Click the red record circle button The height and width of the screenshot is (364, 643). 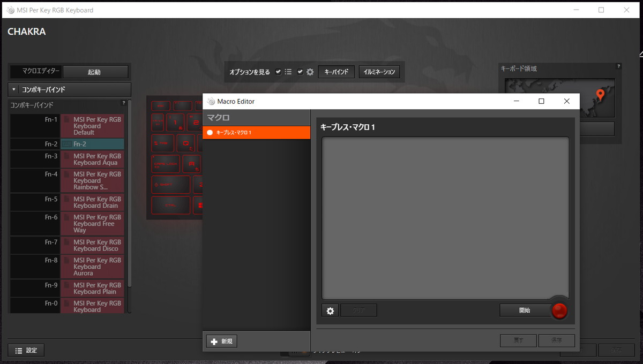(x=559, y=310)
